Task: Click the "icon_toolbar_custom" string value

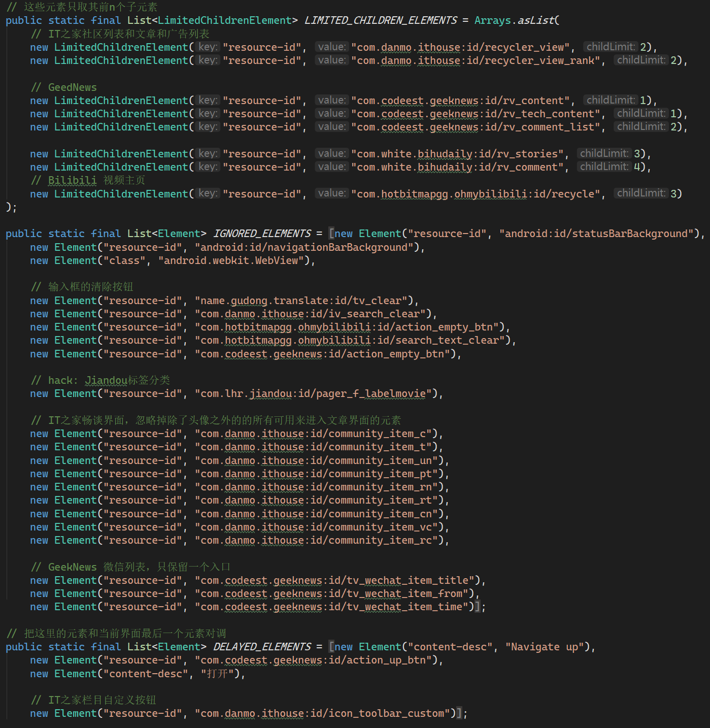Action: (325, 713)
